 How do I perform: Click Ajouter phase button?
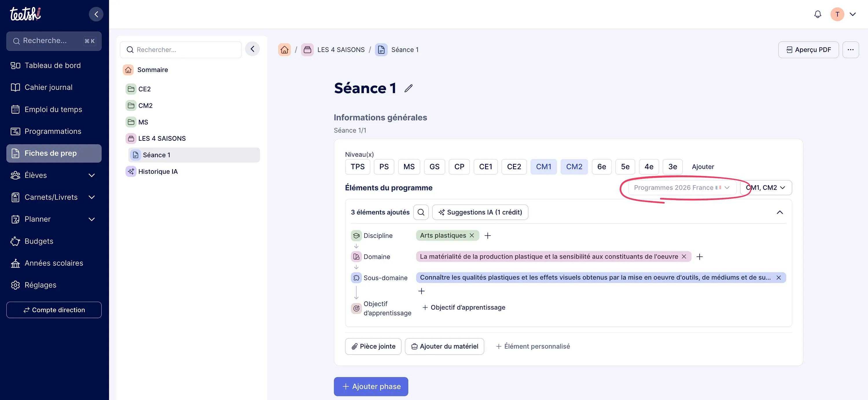[371, 386]
